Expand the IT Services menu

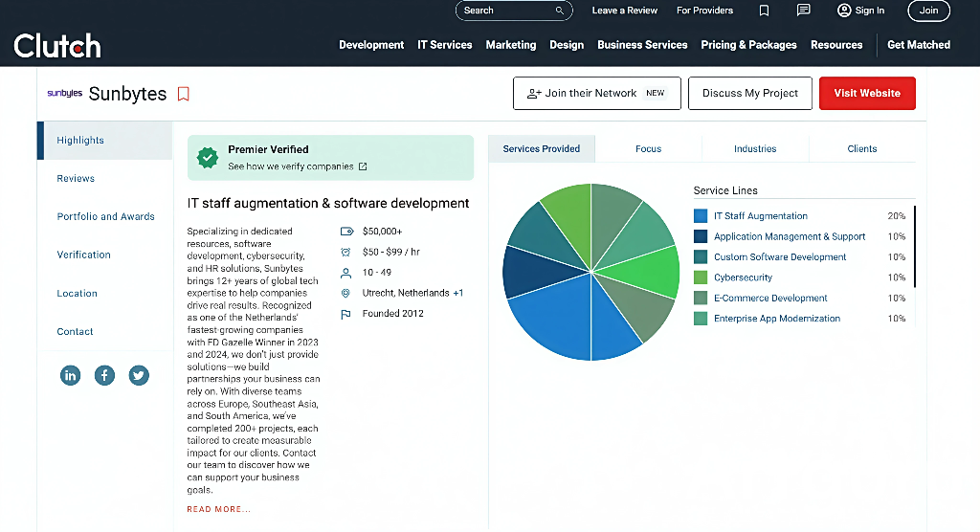point(444,45)
